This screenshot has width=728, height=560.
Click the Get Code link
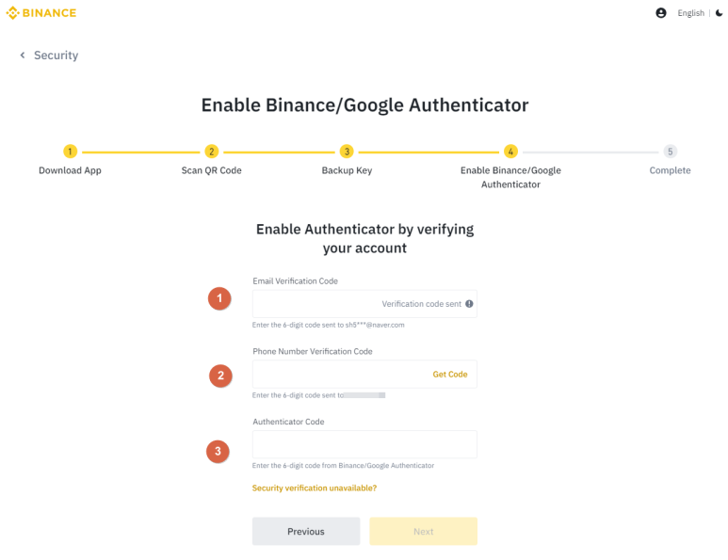tap(450, 375)
